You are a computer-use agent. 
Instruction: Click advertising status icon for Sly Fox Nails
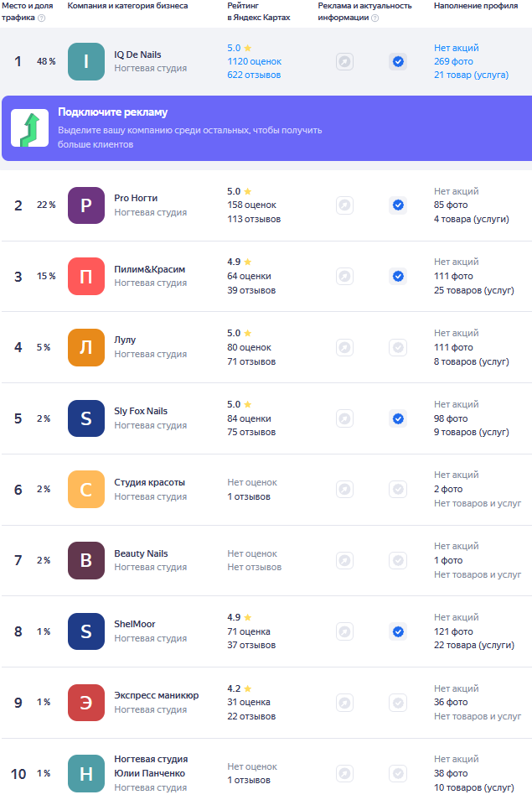tap(344, 418)
